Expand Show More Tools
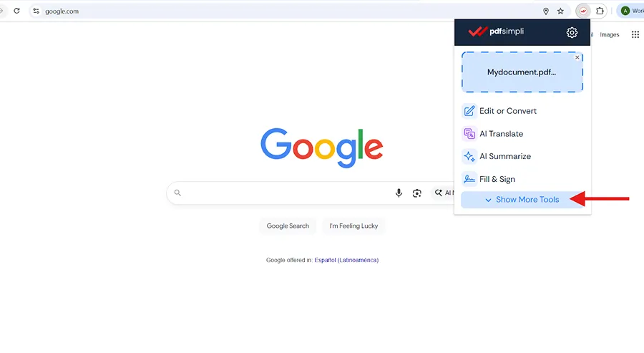Viewport: 644px width, 353px height. pos(522,200)
